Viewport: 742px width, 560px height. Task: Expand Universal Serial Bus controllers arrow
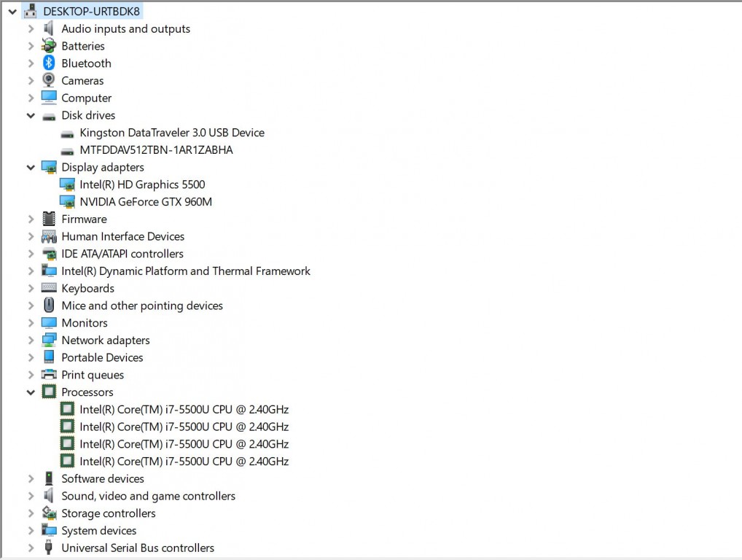(x=31, y=548)
